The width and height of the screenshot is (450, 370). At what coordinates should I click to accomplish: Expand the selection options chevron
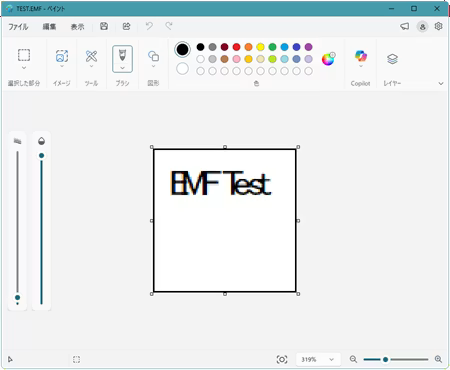[x=24, y=68]
